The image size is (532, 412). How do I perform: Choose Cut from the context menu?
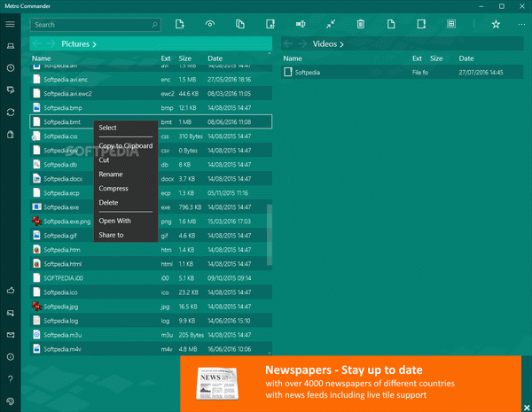click(x=126, y=160)
